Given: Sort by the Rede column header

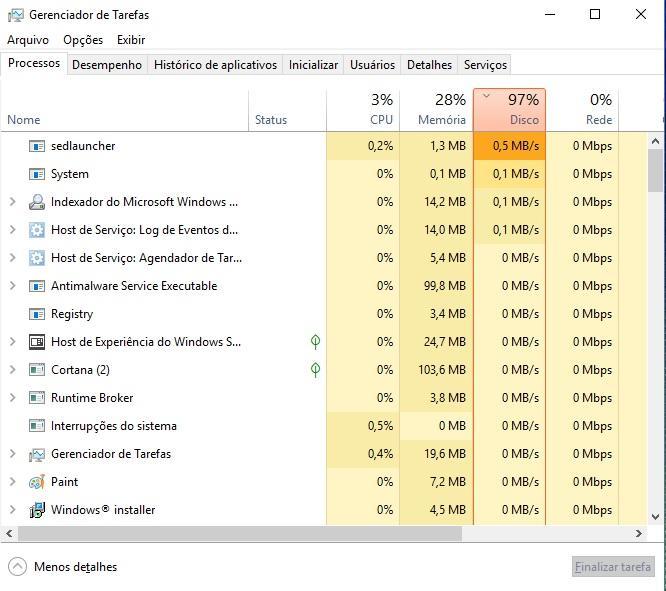Looking at the screenshot, I should pyautogui.click(x=582, y=110).
